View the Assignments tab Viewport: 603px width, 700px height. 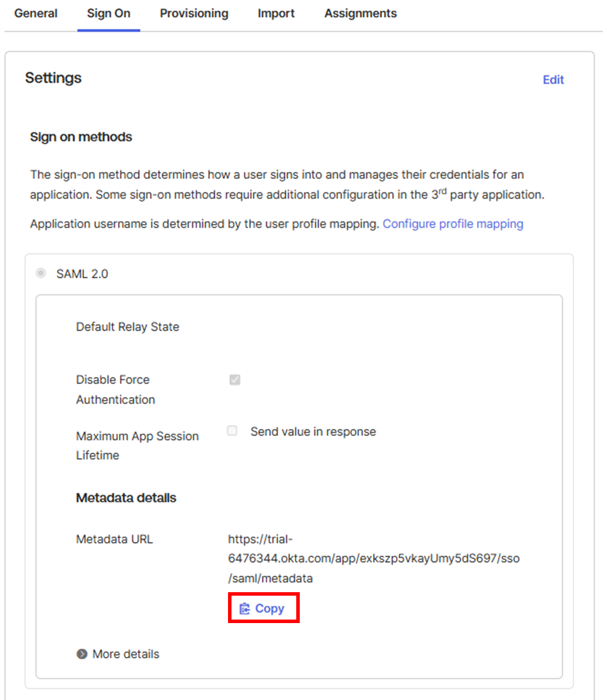(360, 13)
